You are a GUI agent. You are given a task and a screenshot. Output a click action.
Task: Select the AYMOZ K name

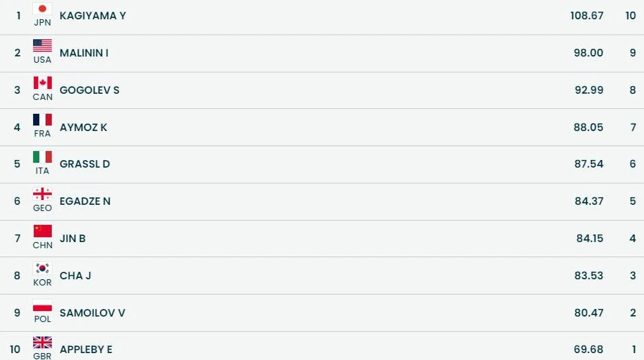click(84, 127)
